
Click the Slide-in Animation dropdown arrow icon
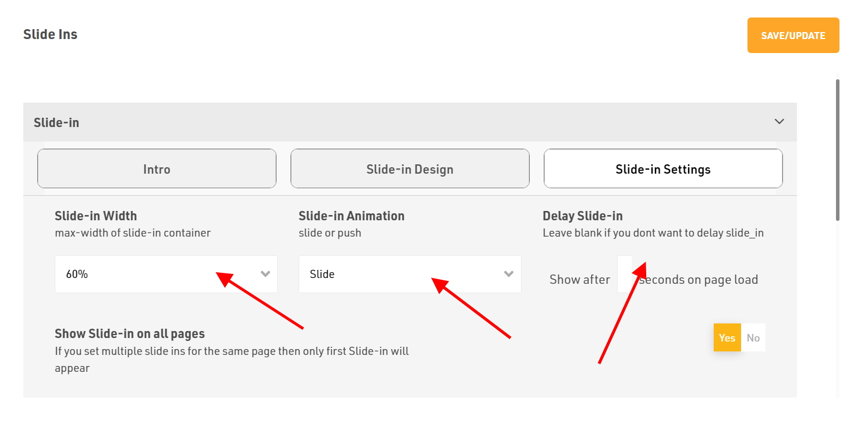509,274
